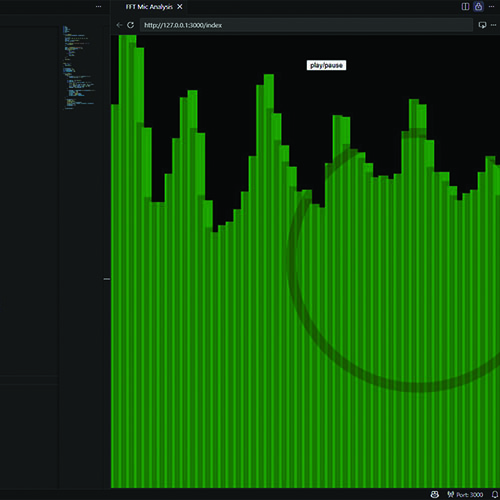Split the editor layout
The width and height of the screenshot is (500, 500).
coord(465,7)
